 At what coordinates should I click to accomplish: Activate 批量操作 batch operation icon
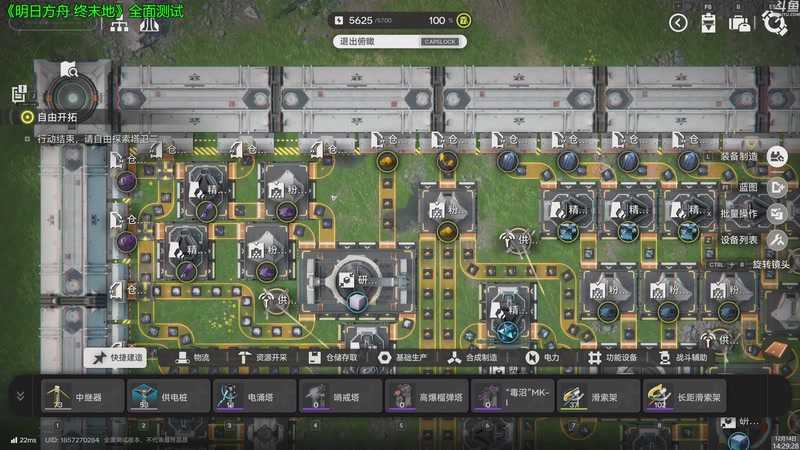point(777,214)
